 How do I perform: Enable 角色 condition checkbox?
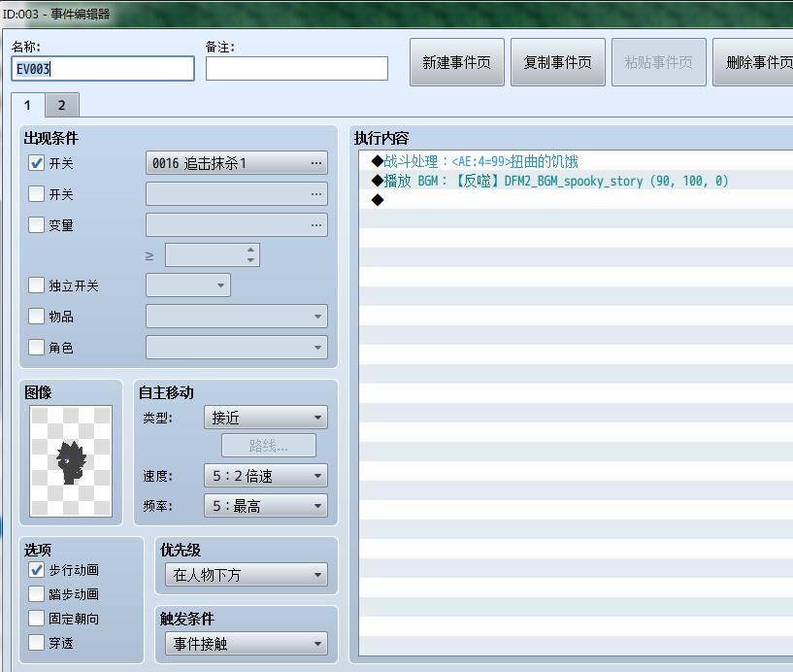[x=37, y=348]
